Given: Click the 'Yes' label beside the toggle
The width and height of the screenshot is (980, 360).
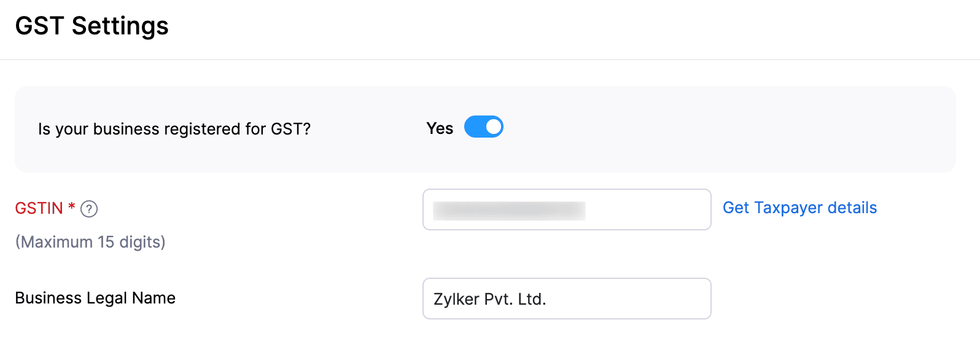Looking at the screenshot, I should (x=440, y=128).
